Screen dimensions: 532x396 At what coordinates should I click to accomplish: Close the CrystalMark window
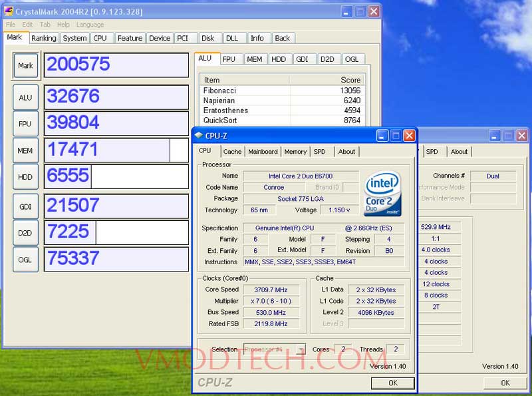tap(374, 11)
